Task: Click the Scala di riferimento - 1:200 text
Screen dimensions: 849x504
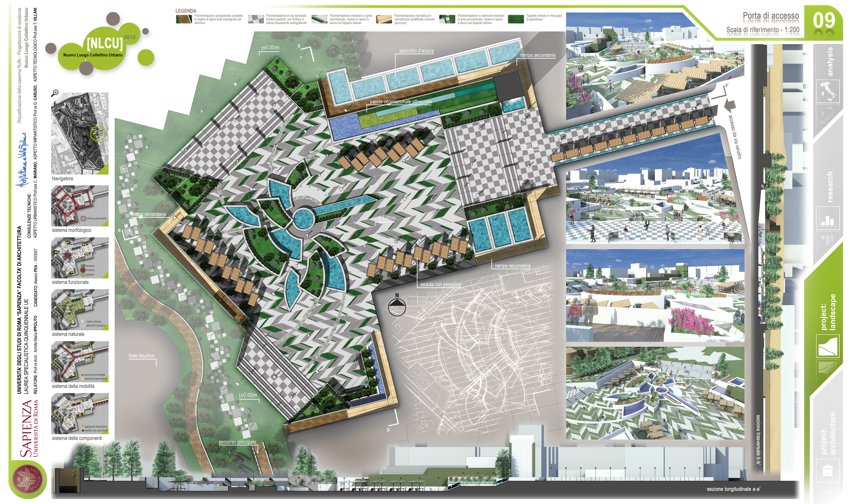Action: tap(763, 29)
